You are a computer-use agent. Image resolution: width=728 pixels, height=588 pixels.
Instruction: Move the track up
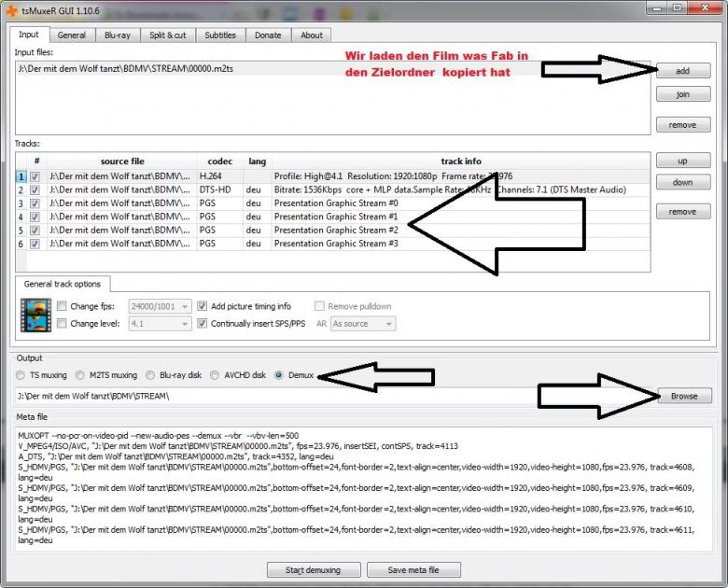(683, 161)
